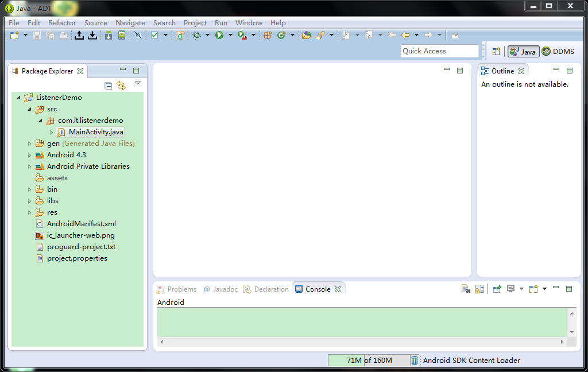Click the New Java Package icon
The height and width of the screenshot is (372, 588).
pyautogui.click(x=268, y=35)
